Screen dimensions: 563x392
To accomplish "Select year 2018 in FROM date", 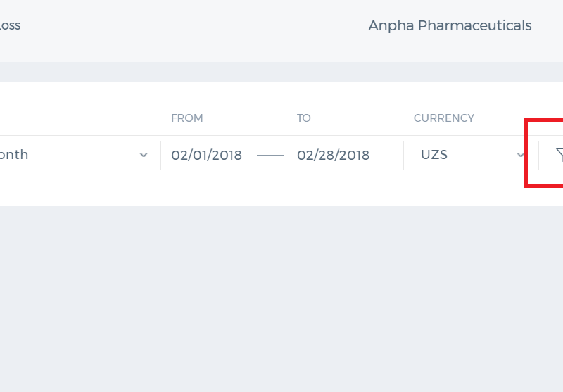I will (x=228, y=155).
